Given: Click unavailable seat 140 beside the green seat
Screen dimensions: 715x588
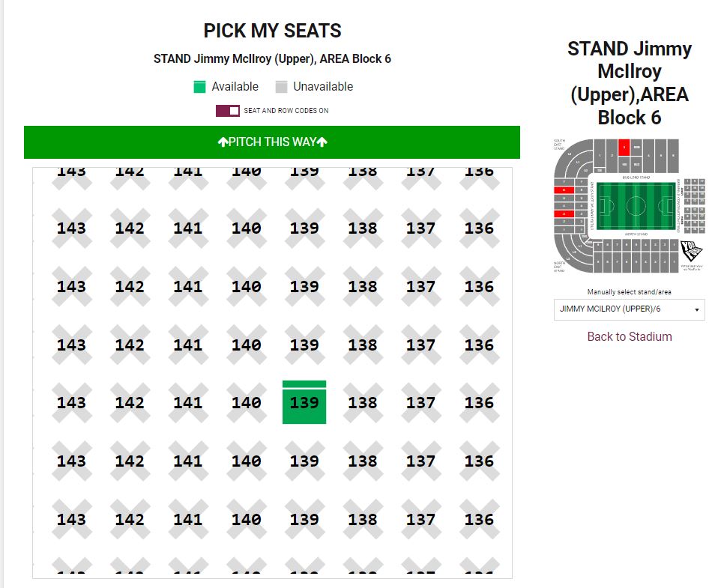Looking at the screenshot, I should pos(246,403).
